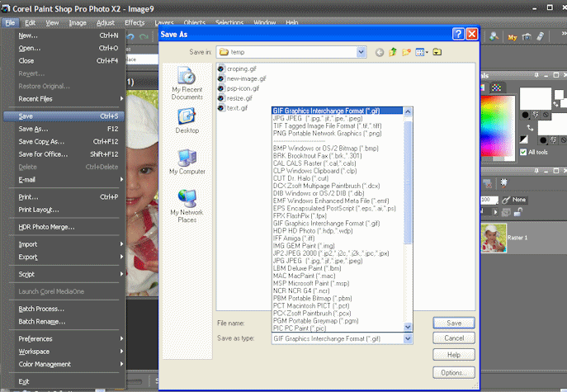Image resolution: width=567 pixels, height=392 pixels.
Task: Go back to the last visited folder
Action: tap(380, 53)
